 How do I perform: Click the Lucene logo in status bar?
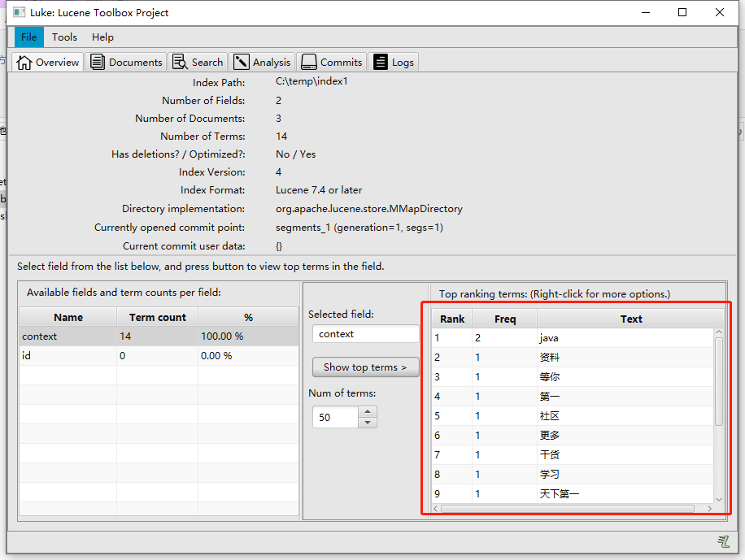(723, 541)
